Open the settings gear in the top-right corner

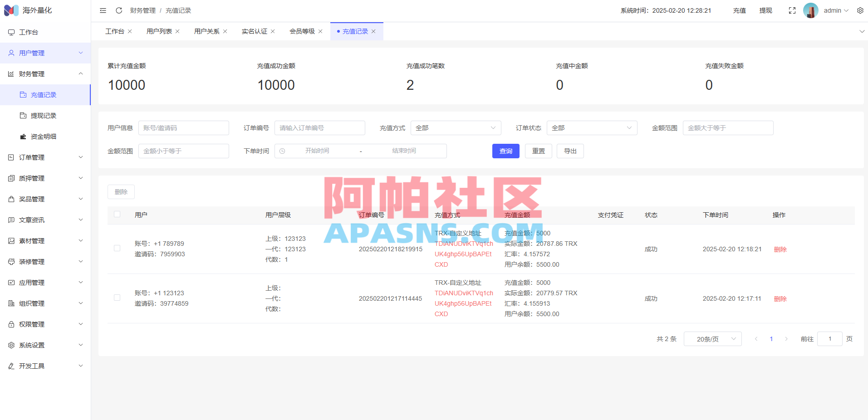(860, 10)
